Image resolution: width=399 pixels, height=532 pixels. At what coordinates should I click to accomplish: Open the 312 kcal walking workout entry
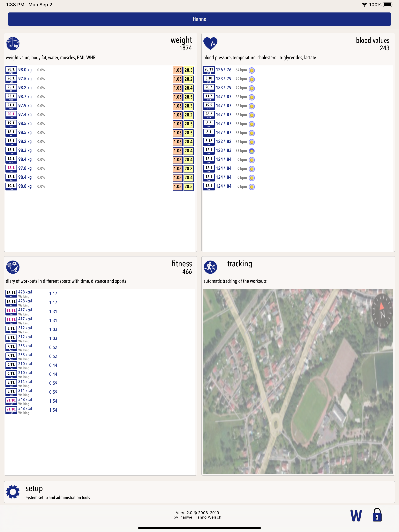pos(25,329)
